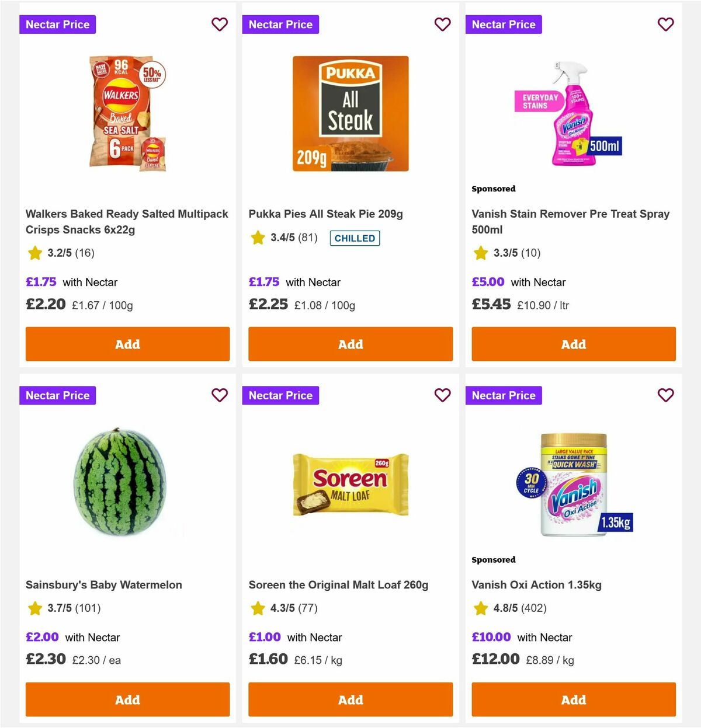Favourite the Vanish Stain Remover Spray

click(665, 25)
